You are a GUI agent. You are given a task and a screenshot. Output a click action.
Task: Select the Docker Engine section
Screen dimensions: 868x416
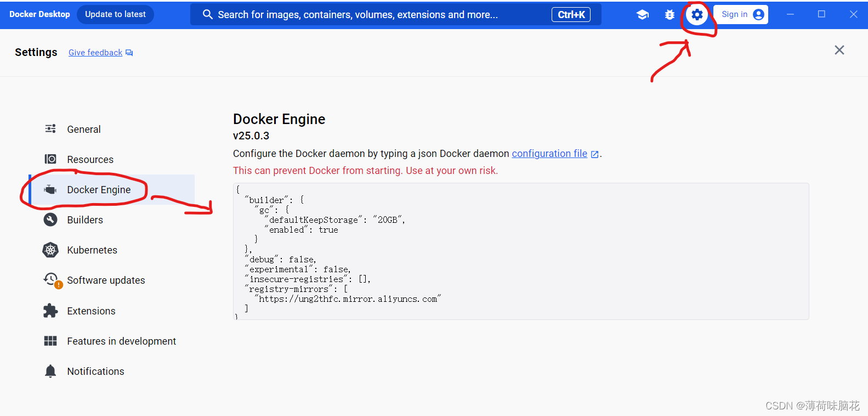click(x=112, y=189)
